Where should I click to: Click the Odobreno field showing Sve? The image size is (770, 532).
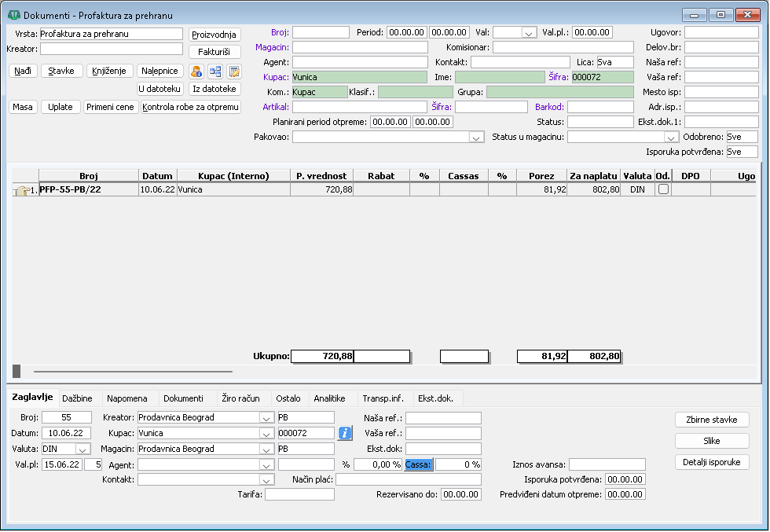pyautogui.click(x=742, y=137)
